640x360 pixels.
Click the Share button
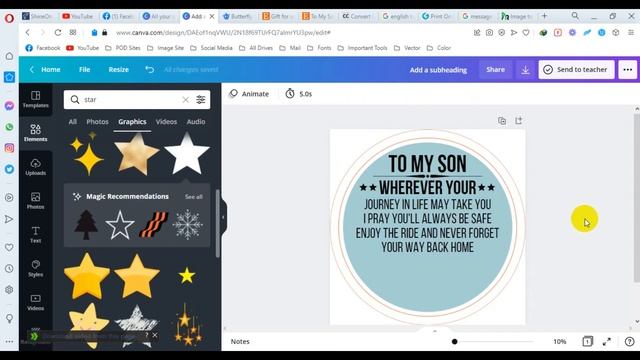pyautogui.click(x=496, y=70)
